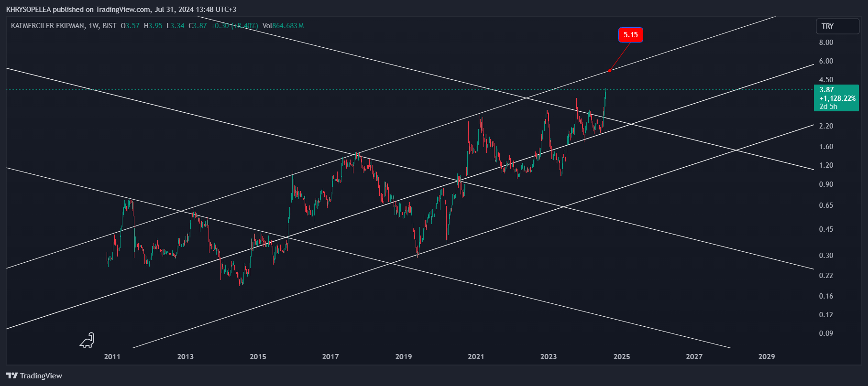Click the BIST exchange label in header
Image resolution: width=868 pixels, height=386 pixels.
pos(110,26)
